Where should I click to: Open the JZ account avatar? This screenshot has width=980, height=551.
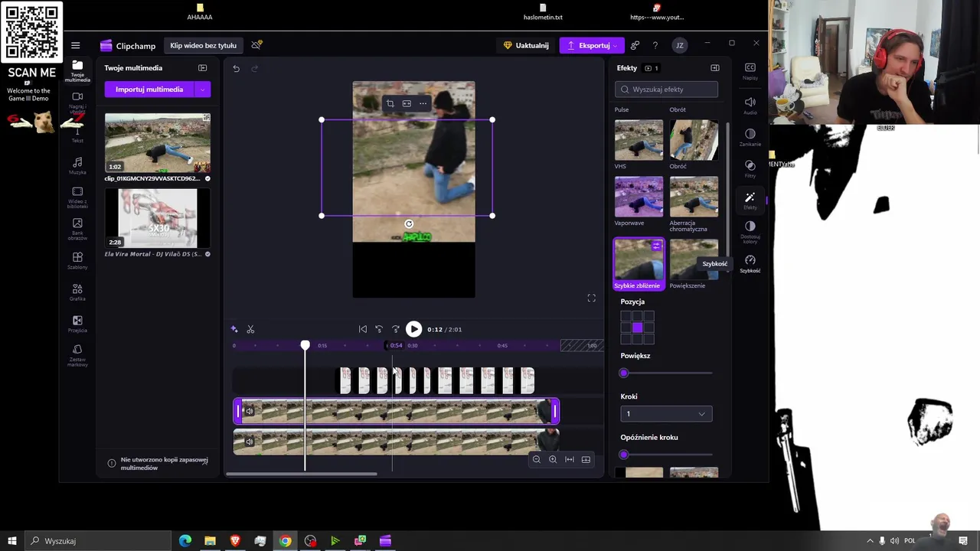pos(679,45)
